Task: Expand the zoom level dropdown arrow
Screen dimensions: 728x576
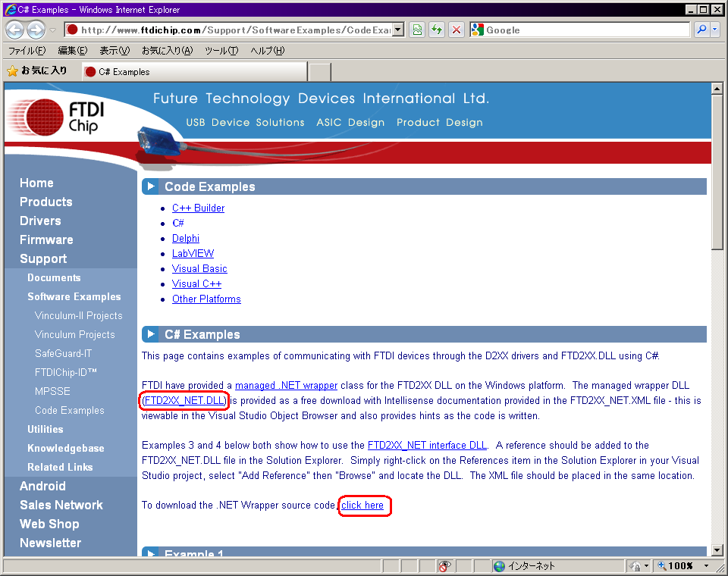Action: tap(706, 566)
